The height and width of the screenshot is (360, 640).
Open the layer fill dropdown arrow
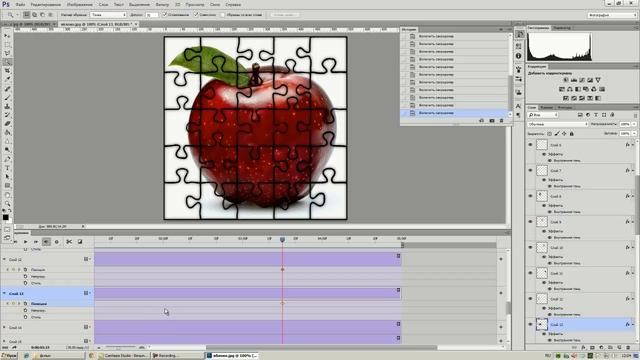pos(634,133)
